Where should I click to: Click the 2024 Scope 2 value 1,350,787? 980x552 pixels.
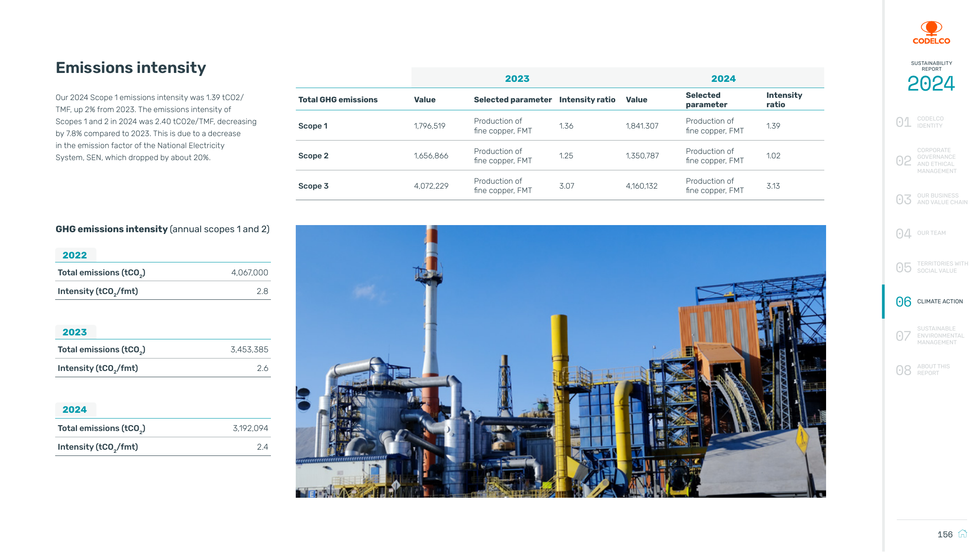[642, 156]
